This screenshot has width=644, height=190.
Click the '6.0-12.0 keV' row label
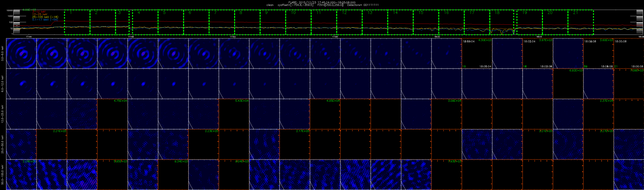(2, 84)
